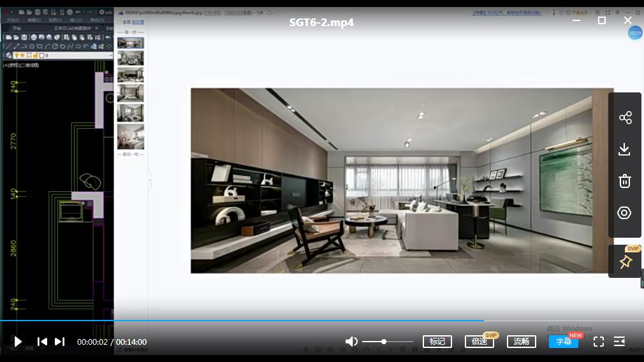Skip to the next video
Screen dimensions: 644x362
click(x=60, y=342)
